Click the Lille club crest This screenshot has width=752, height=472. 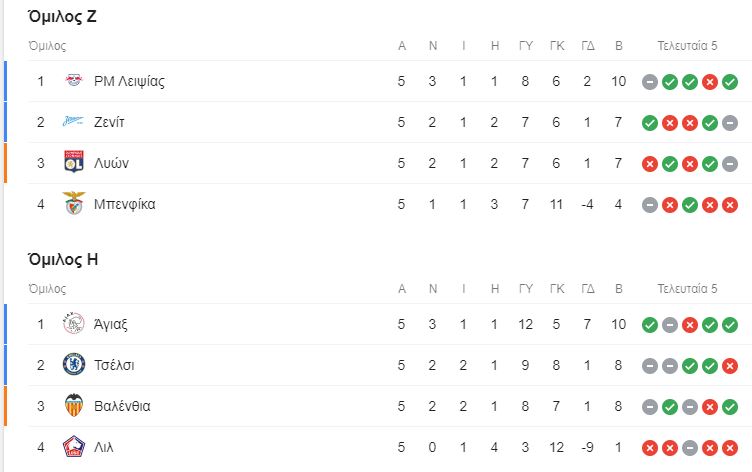coord(74,447)
